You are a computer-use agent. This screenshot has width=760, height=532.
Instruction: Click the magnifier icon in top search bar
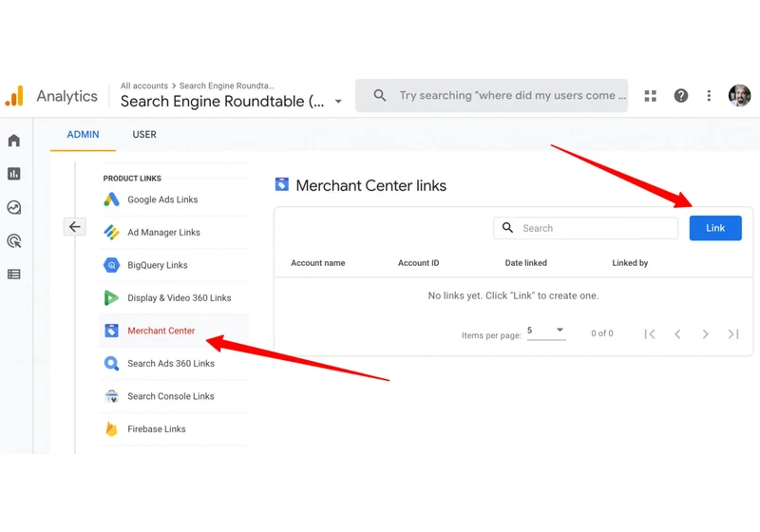[x=380, y=95]
